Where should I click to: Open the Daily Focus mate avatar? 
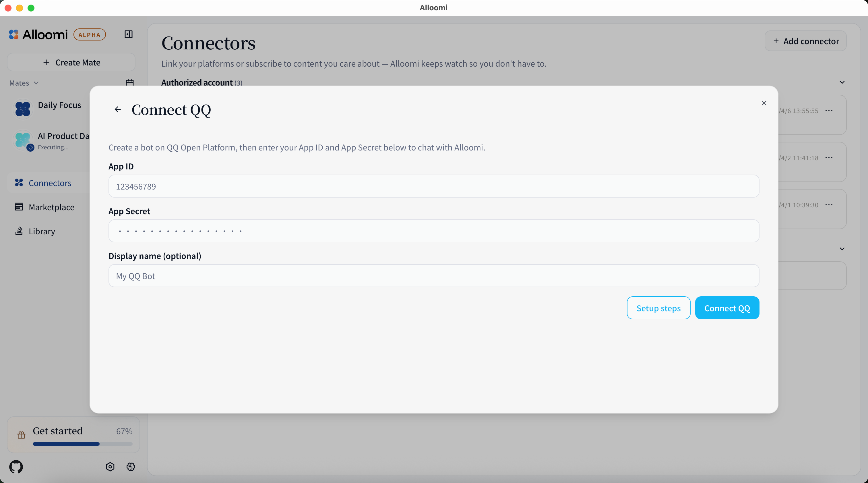[x=23, y=109]
